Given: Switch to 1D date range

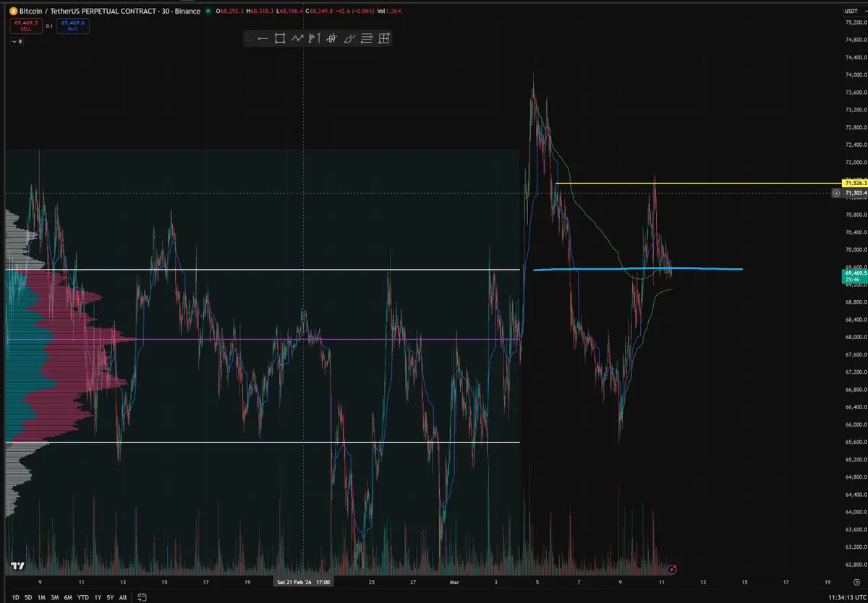Looking at the screenshot, I should pyautogui.click(x=16, y=597).
